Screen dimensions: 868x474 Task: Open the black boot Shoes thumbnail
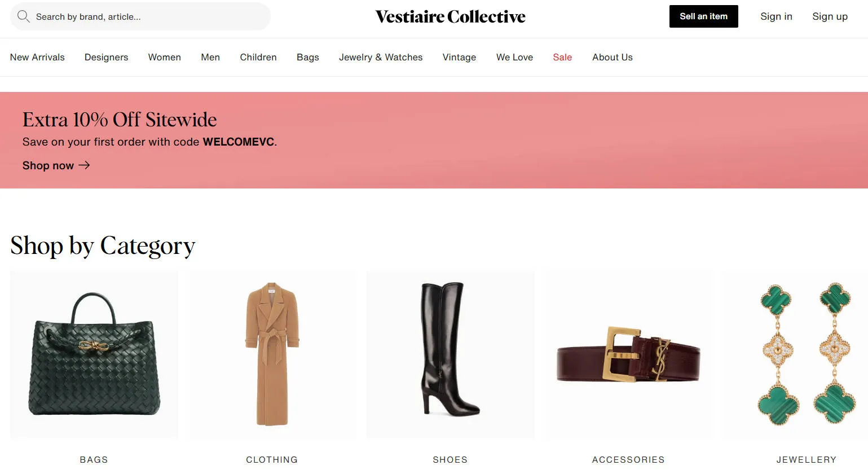tap(450, 355)
